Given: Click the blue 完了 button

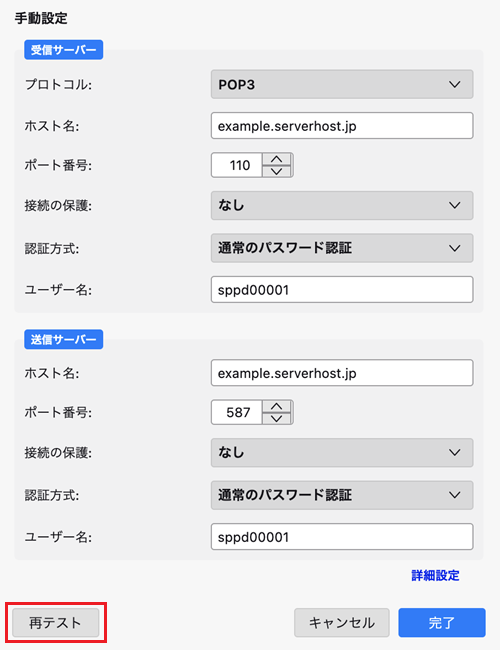Looking at the screenshot, I should 442,623.
